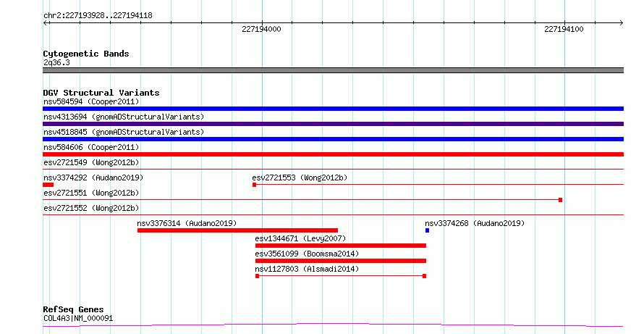Select the RefSeq Genes track heading
644x334 pixels.
coord(73,309)
